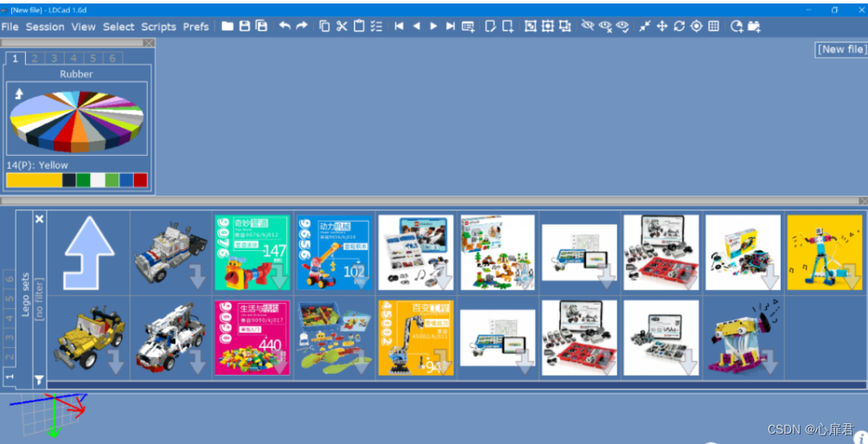Open the View menu

click(x=83, y=27)
